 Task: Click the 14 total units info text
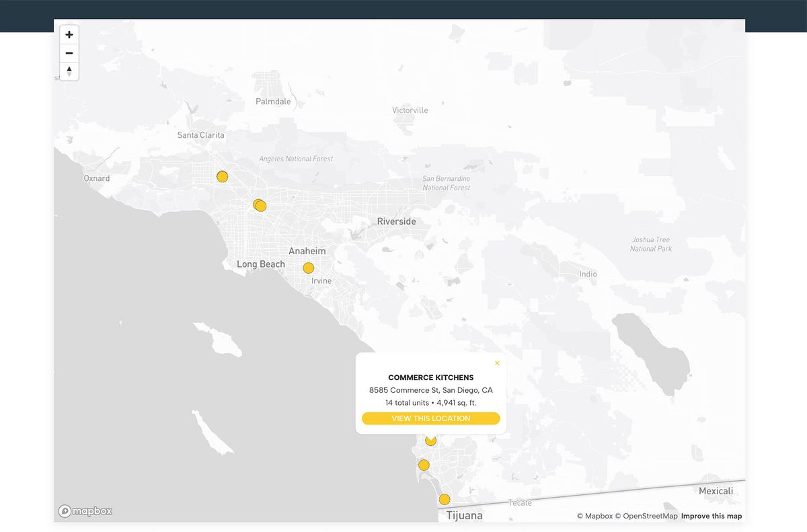point(430,403)
